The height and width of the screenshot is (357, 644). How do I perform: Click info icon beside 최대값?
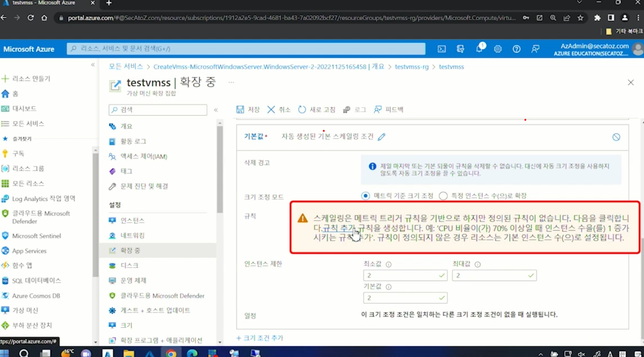pyautogui.click(x=477, y=265)
